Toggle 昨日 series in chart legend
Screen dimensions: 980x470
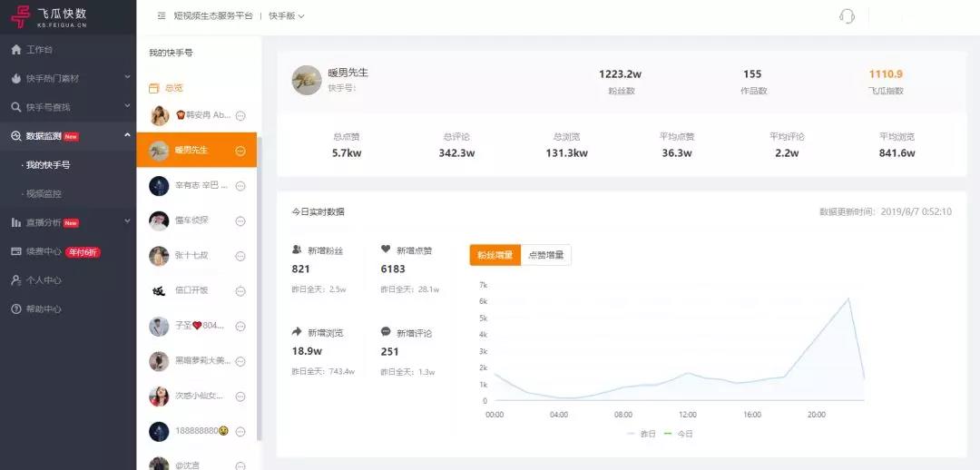(x=641, y=434)
